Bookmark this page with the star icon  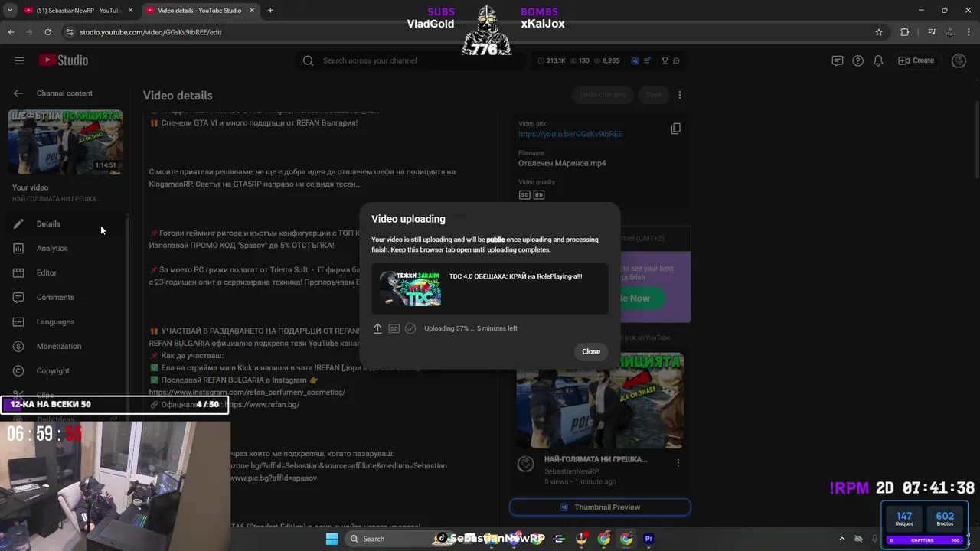(x=879, y=32)
